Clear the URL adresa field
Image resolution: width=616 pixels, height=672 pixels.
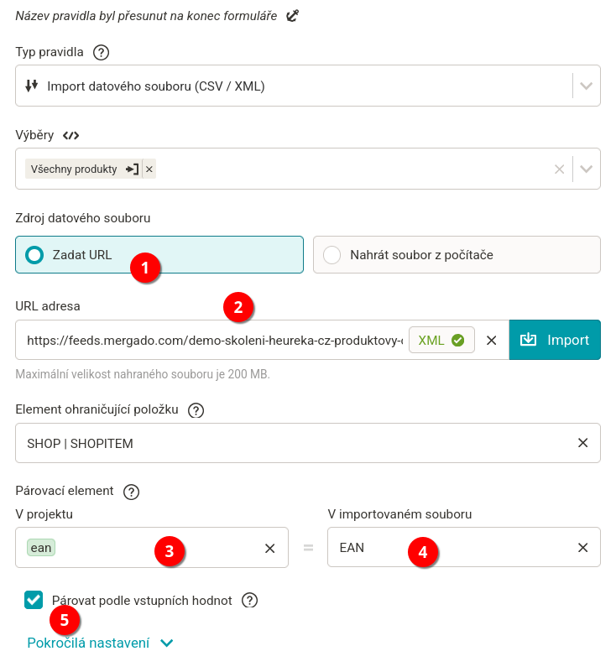tap(492, 340)
